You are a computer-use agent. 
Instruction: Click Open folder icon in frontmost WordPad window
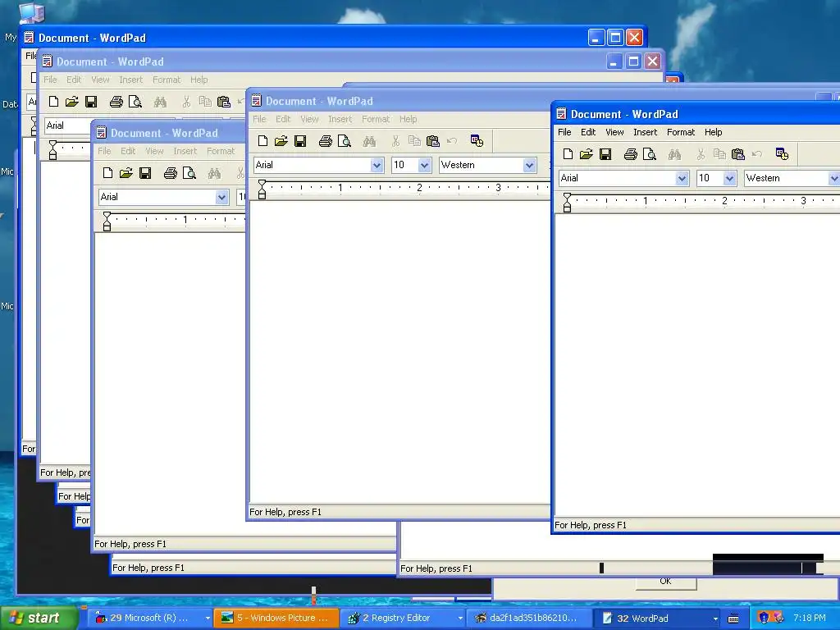click(x=586, y=154)
